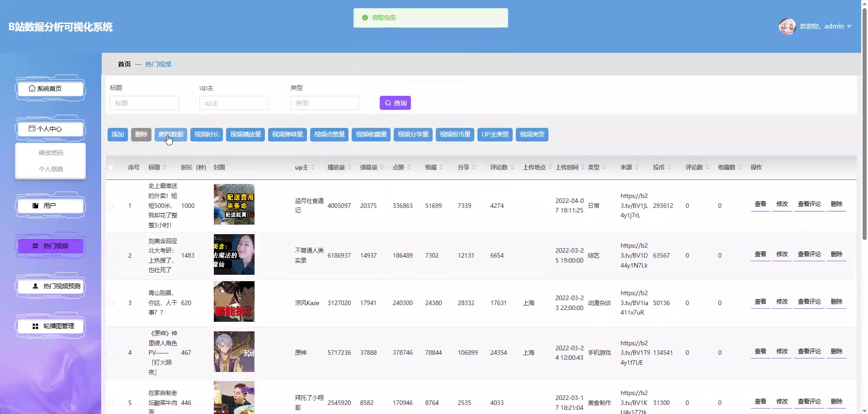The height and width of the screenshot is (414, 868).
Task: Check the checkbox for 原神 video row
Action: pyautogui.click(x=111, y=353)
